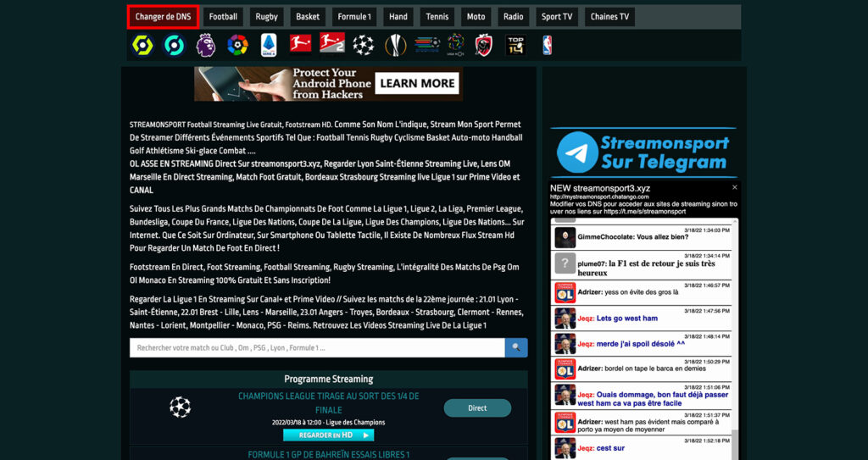This screenshot has width=868, height=460.
Task: Click the Telegram paper-plane logo
Action: 577,152
